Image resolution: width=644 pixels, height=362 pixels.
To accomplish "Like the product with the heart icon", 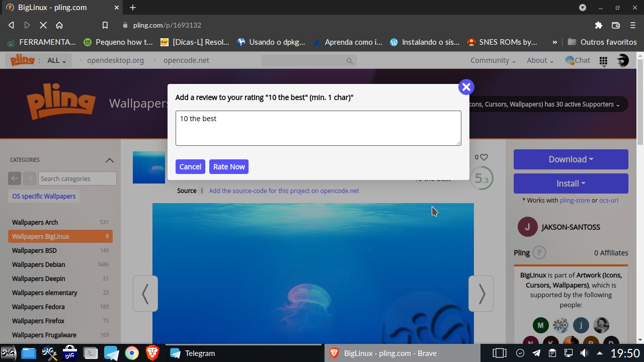I will pos(484,157).
